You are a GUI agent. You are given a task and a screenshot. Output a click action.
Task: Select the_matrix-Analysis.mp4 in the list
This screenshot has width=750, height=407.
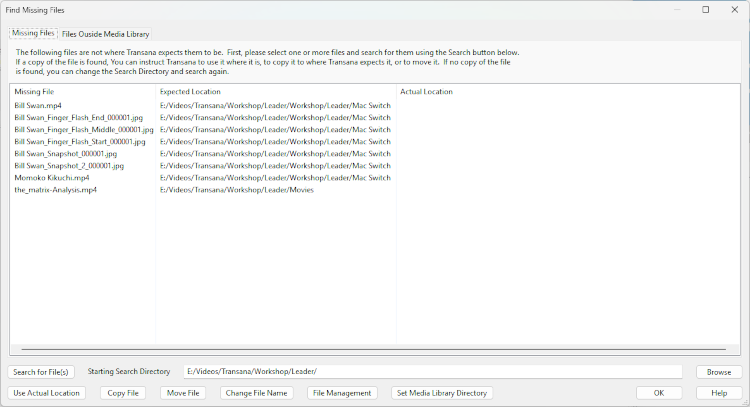(x=55, y=190)
